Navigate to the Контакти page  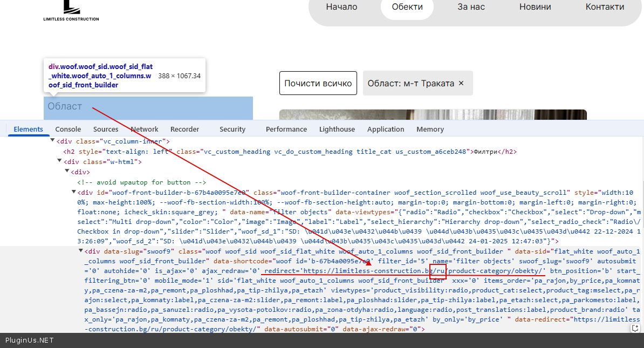click(x=605, y=7)
